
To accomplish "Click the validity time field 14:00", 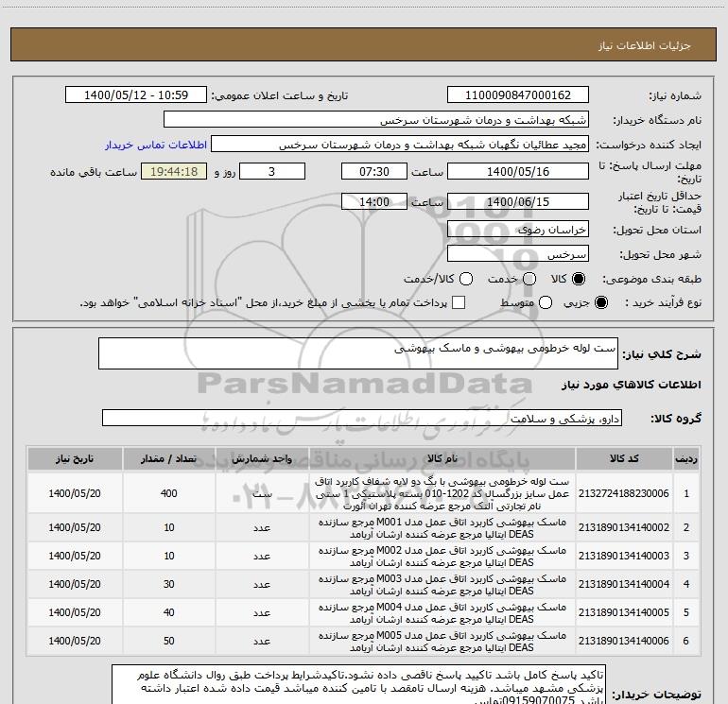I will [x=374, y=202].
